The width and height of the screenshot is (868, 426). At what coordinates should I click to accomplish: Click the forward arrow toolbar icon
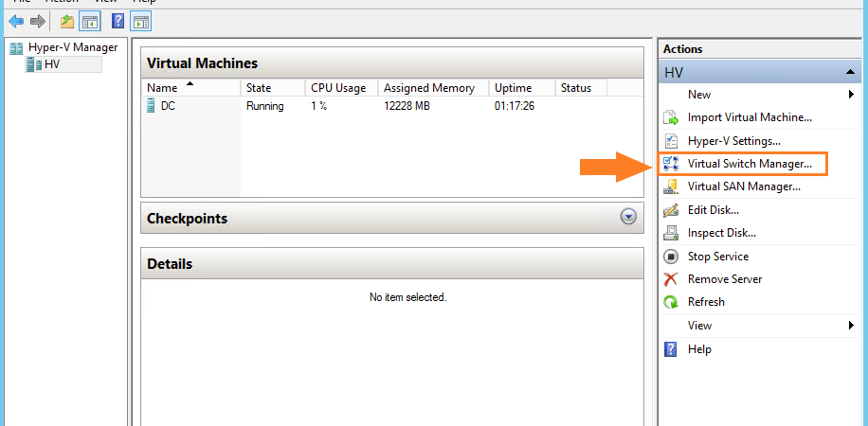37,22
